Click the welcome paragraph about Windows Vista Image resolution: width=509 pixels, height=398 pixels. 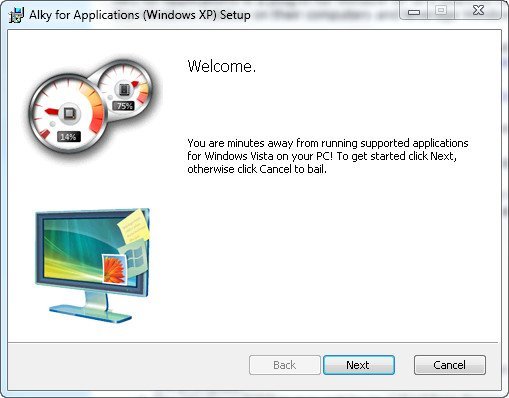328,156
